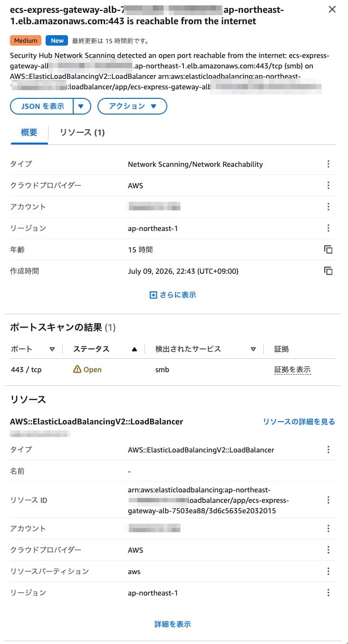Open the options menu for the リージョン ap-northeast-1 row in 概要
Viewport: 348px width, 644px height.
click(328, 228)
